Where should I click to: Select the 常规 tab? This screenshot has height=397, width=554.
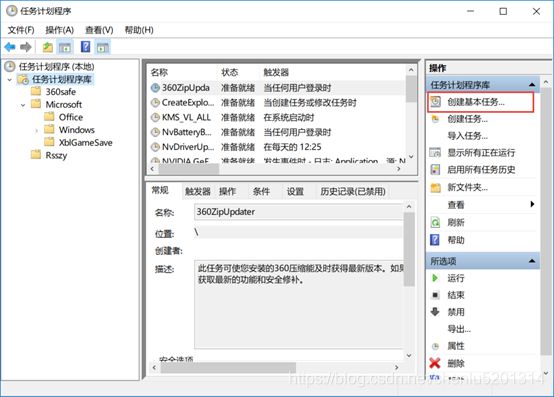point(160,191)
